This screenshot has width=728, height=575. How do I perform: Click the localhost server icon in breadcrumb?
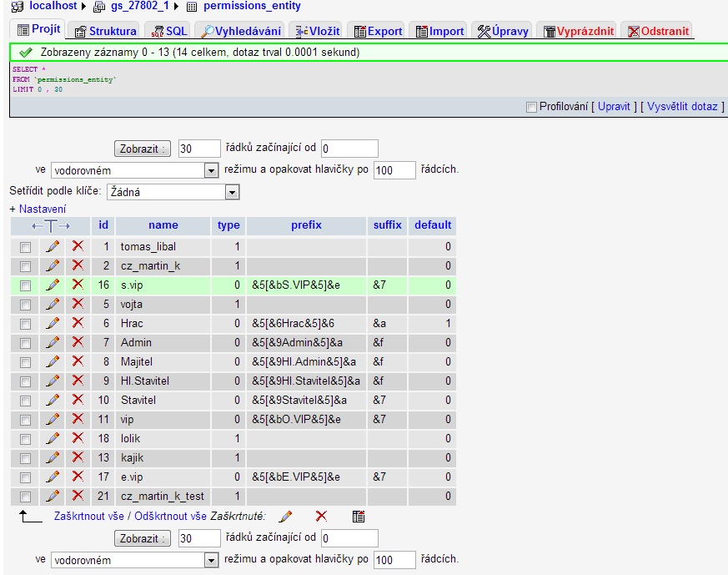click(18, 6)
